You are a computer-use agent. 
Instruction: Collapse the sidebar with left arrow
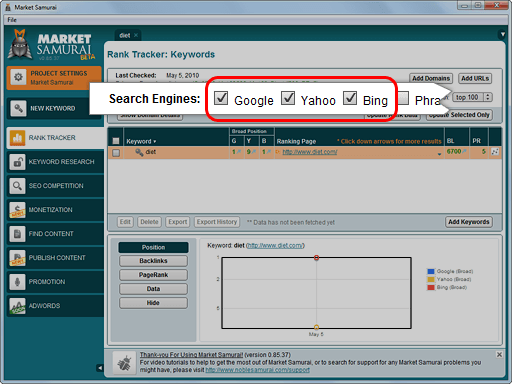click(x=100, y=368)
